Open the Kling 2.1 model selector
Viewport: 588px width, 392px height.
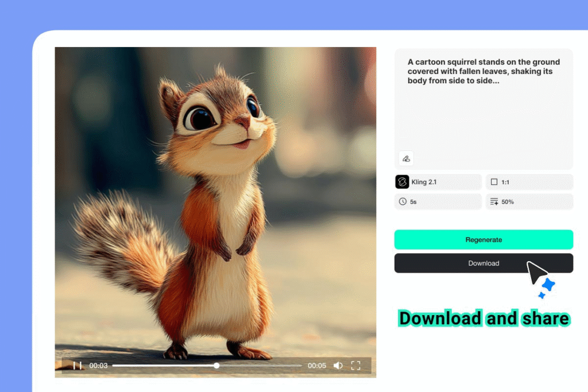click(438, 182)
